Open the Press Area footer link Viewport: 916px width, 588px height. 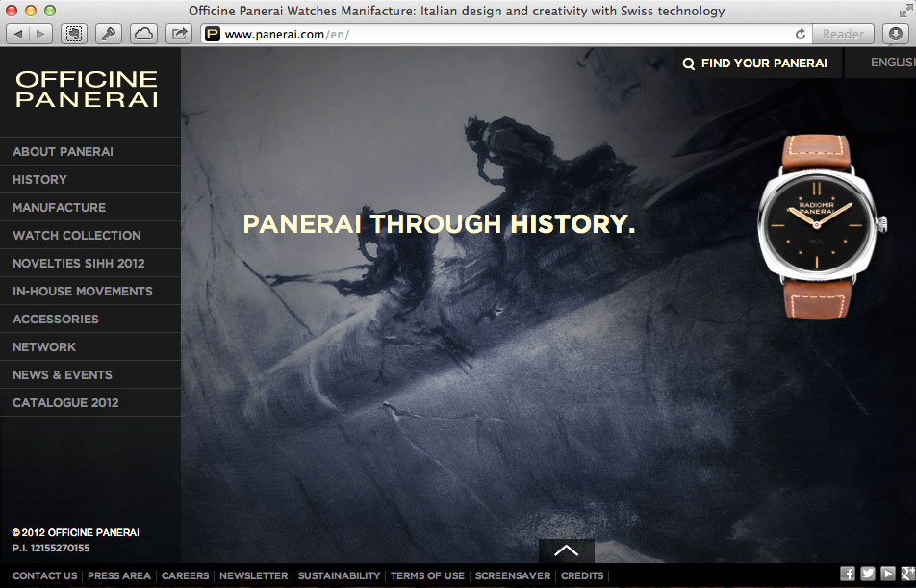tap(119, 575)
